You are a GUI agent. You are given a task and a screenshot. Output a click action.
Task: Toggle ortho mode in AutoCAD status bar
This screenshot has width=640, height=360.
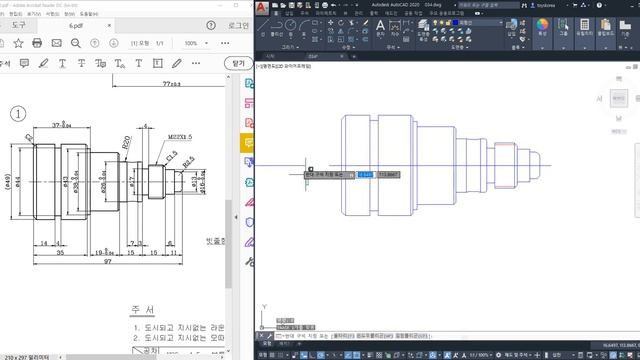click(312, 356)
